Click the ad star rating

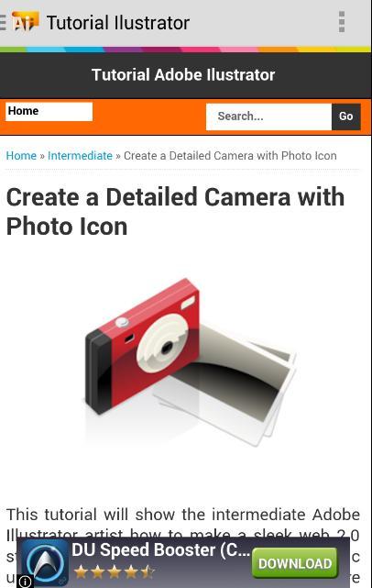tap(114, 572)
